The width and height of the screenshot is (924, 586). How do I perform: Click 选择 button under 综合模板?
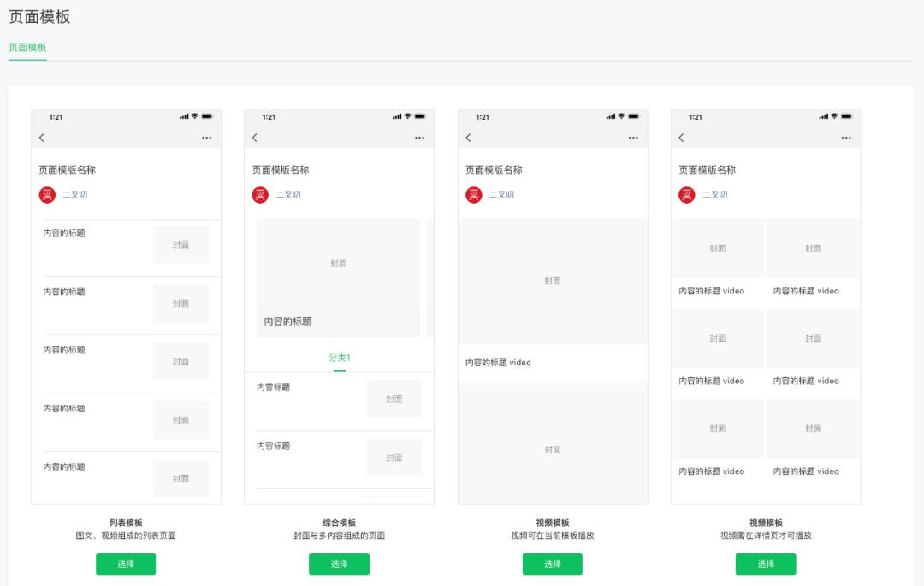(x=339, y=565)
